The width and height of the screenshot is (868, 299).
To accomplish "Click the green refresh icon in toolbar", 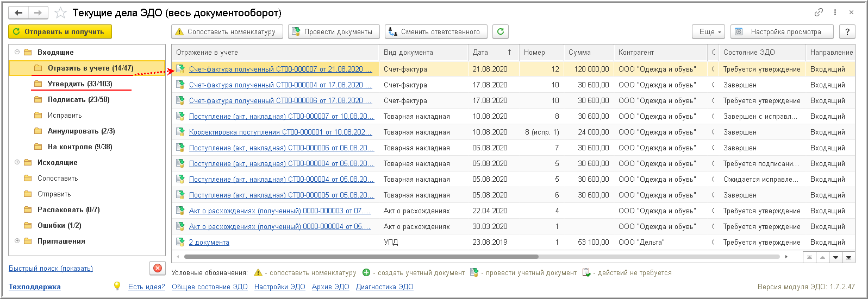I will [501, 31].
